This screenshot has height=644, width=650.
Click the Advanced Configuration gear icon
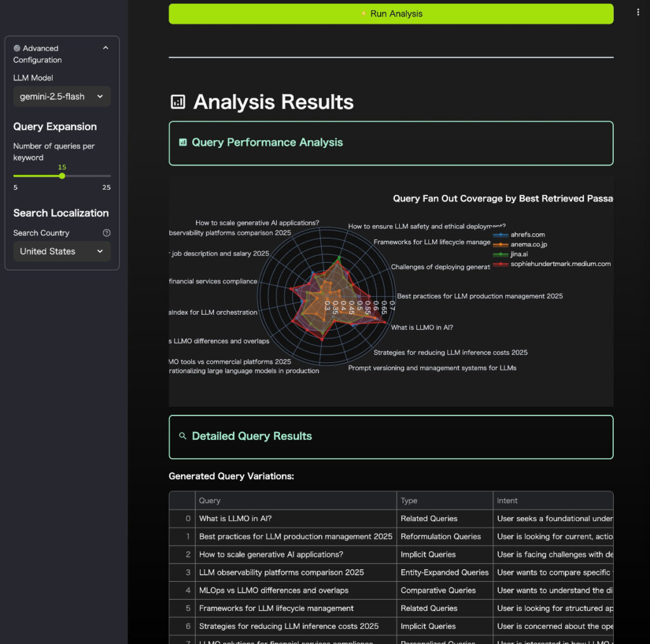[x=17, y=48]
